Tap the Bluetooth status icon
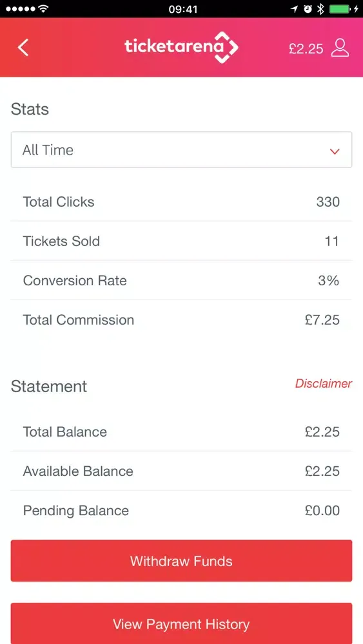The width and height of the screenshot is (363, 644). tap(320, 8)
